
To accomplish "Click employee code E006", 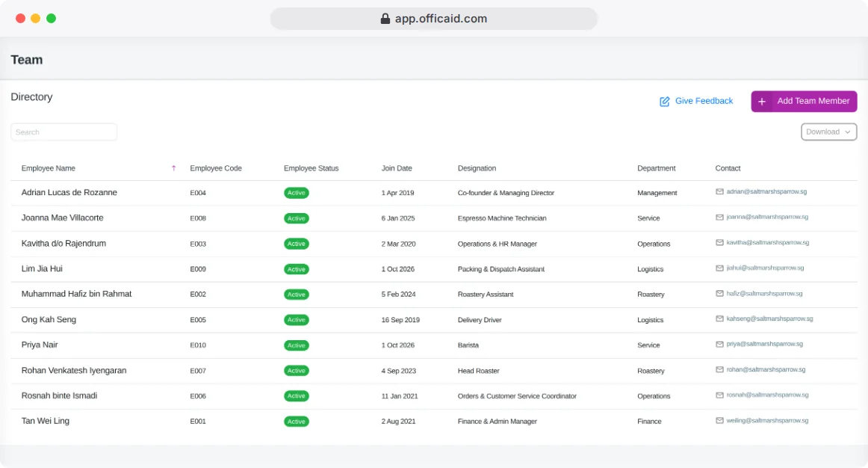I will point(198,396).
